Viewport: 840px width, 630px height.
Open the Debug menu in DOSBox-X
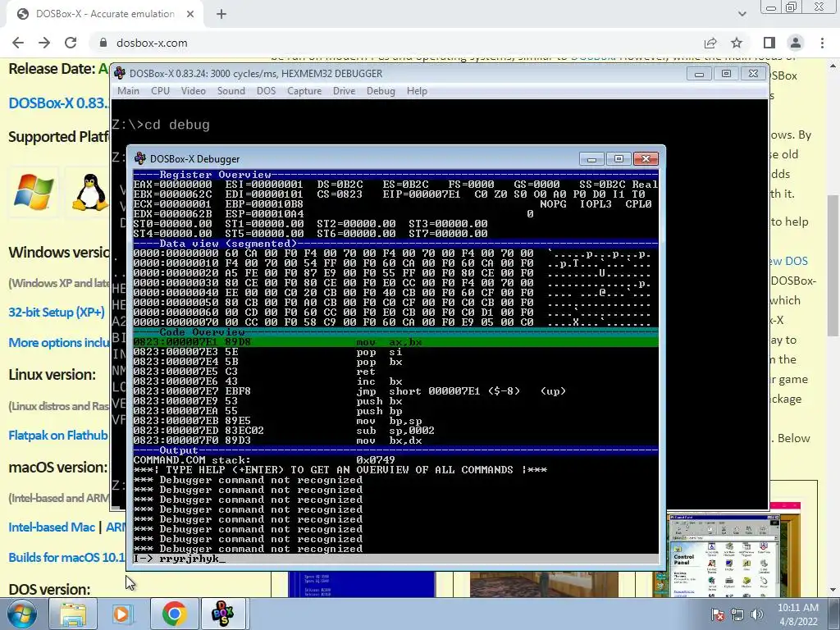381,91
